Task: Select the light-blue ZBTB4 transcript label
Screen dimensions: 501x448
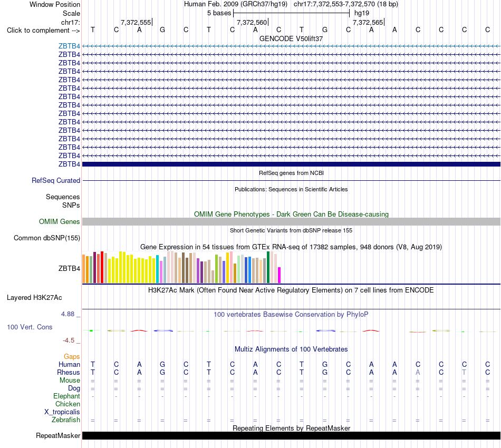Action: click(x=69, y=46)
